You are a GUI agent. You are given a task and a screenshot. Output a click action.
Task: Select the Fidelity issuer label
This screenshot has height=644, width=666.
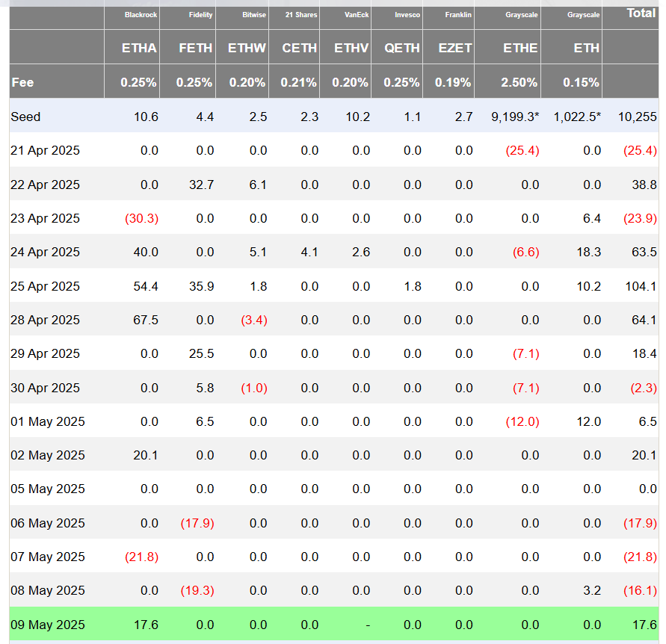pyautogui.click(x=200, y=15)
